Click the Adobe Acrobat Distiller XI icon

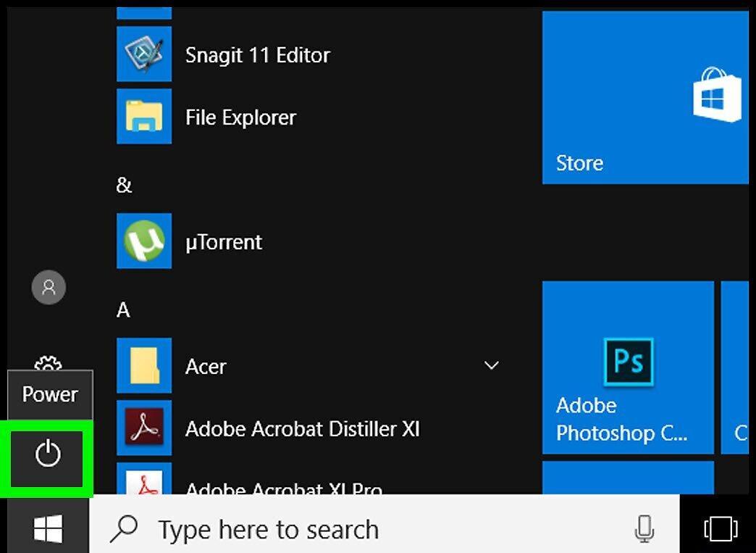[144, 428]
